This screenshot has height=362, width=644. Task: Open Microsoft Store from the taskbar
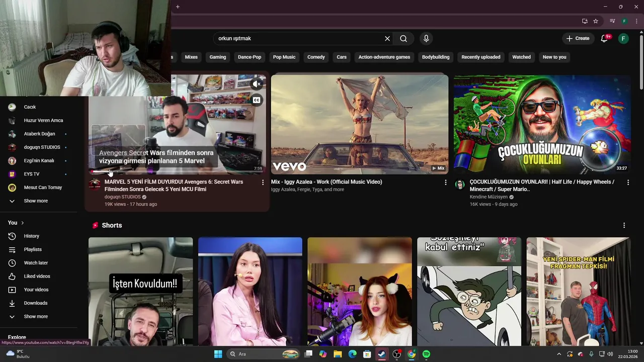tap(367, 354)
